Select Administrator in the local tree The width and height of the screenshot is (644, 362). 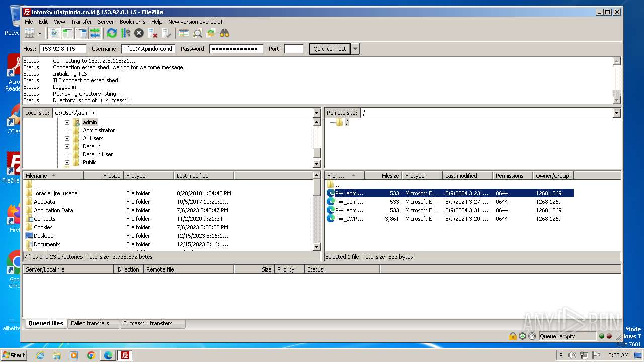click(x=99, y=130)
